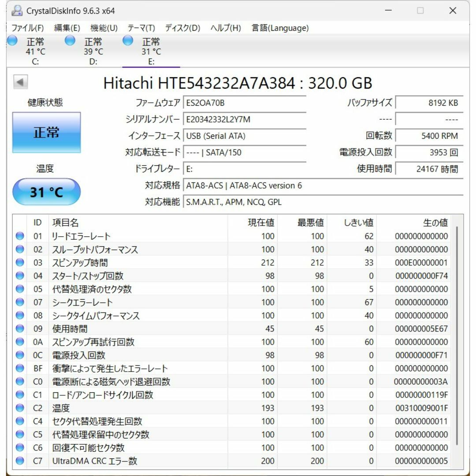The image size is (476, 476).
Task: Click the interface field USB (Serial ATA)
Action: click(245, 136)
